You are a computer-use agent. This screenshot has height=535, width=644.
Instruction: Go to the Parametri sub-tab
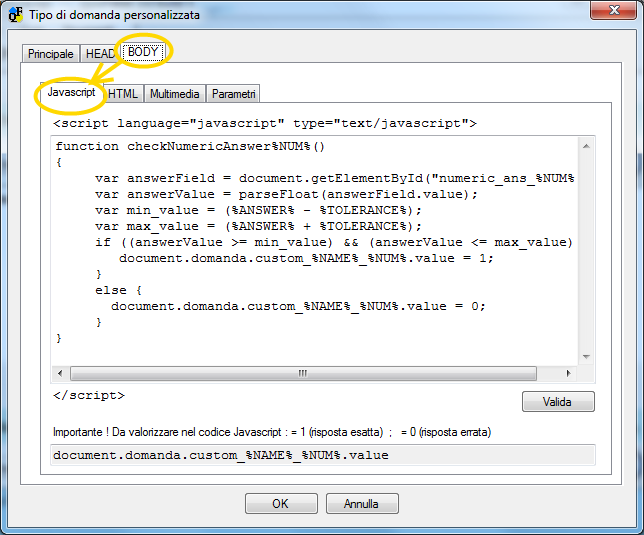coord(233,94)
